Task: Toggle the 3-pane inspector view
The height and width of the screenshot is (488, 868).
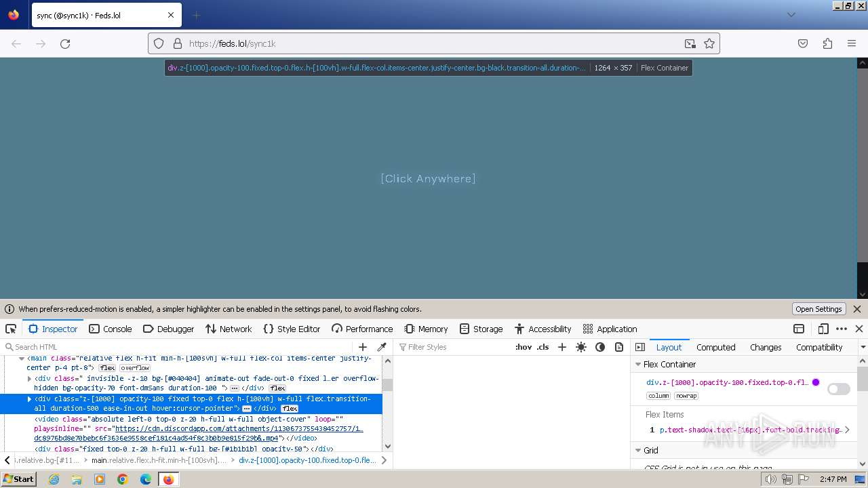Action: tap(640, 347)
